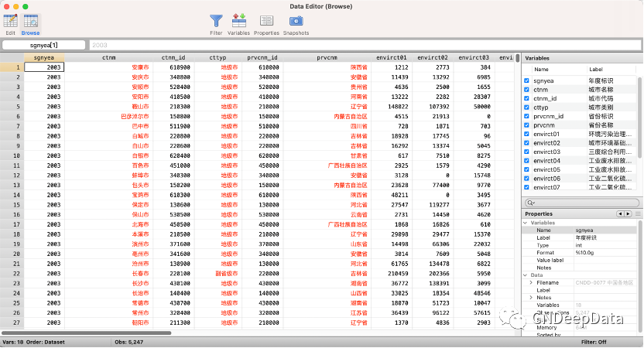Open the Properties panel menu icon

pyautogui.click(x=638, y=213)
